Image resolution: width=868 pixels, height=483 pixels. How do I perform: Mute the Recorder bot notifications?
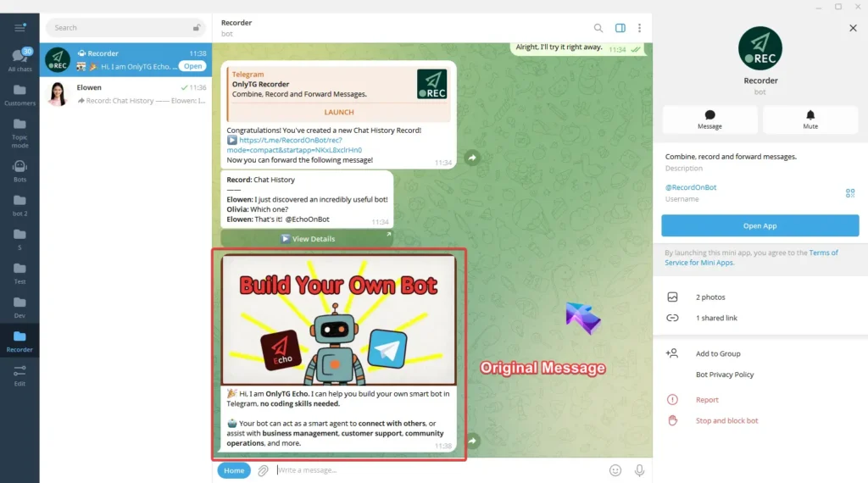810,119
